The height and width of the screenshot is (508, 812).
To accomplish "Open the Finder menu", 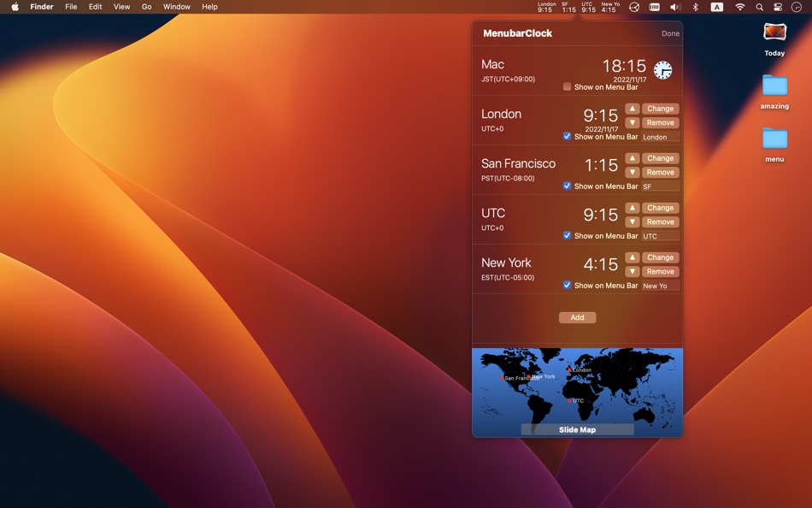I will pos(41,7).
